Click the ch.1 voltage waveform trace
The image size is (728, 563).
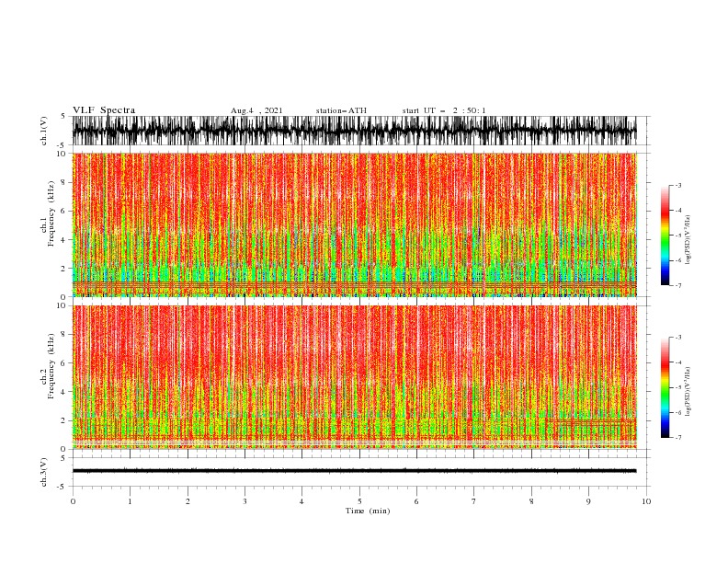coord(354,131)
